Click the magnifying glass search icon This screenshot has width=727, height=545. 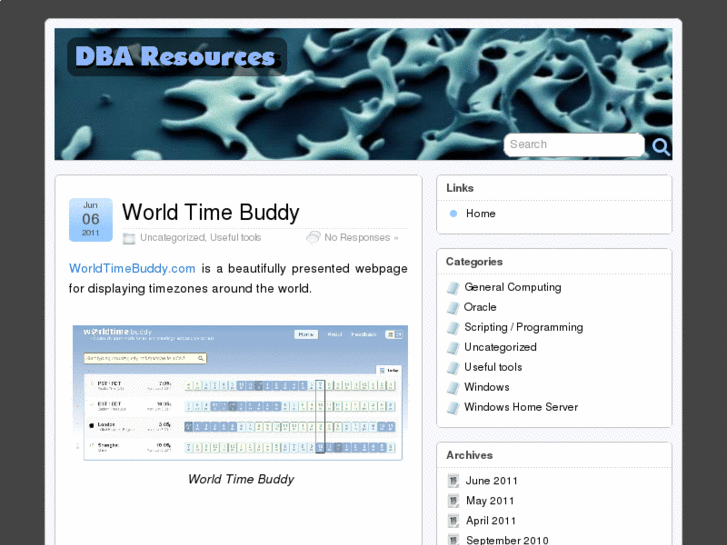tap(660, 146)
